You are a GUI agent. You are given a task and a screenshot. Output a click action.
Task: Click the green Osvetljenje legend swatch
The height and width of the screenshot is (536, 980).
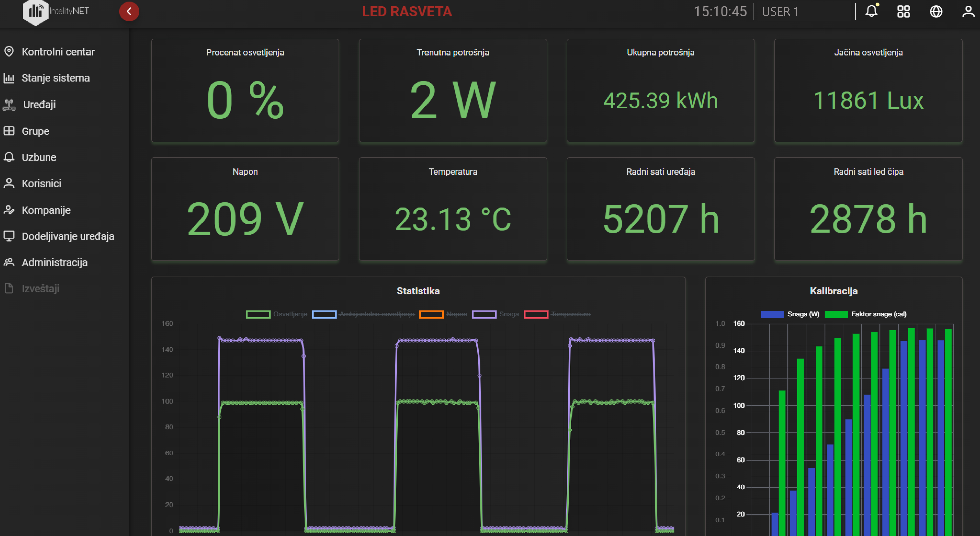point(258,314)
